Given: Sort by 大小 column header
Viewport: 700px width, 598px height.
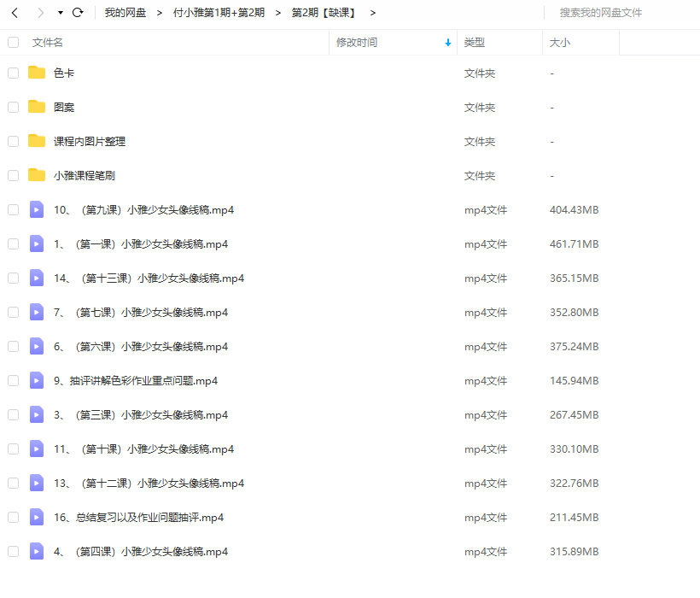Looking at the screenshot, I should tap(560, 42).
